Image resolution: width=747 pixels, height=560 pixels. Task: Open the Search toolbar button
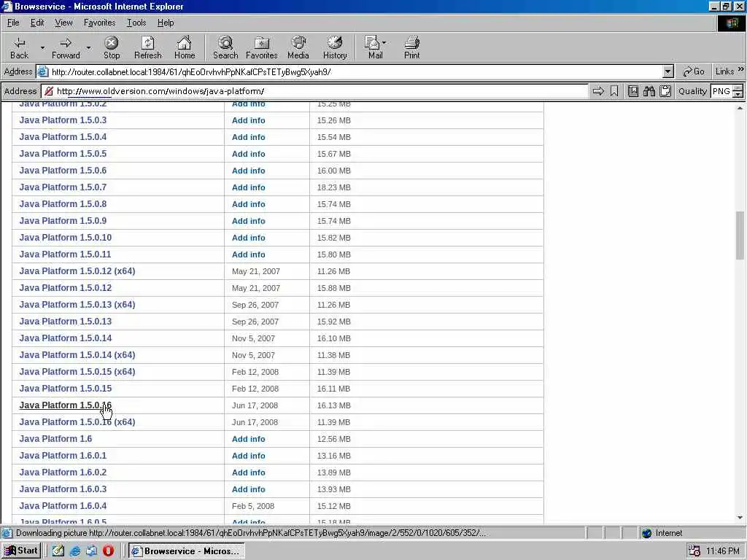coord(225,47)
